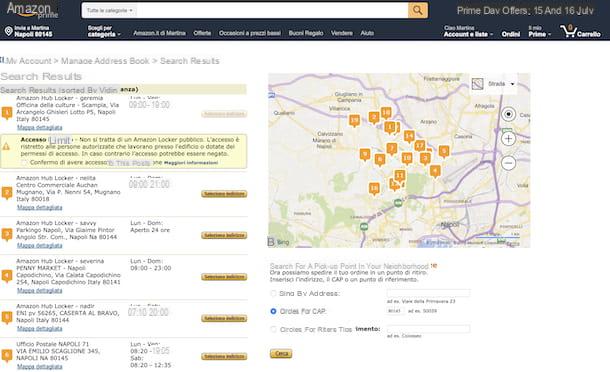Open Mappa dettagliata for geremia locker
The width and height of the screenshot is (610, 372).
(40, 128)
